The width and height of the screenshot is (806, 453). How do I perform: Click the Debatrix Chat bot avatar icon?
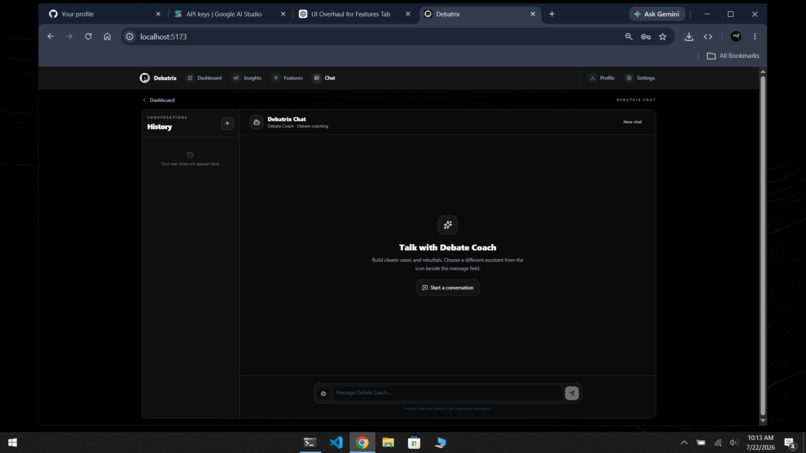pyautogui.click(x=257, y=122)
